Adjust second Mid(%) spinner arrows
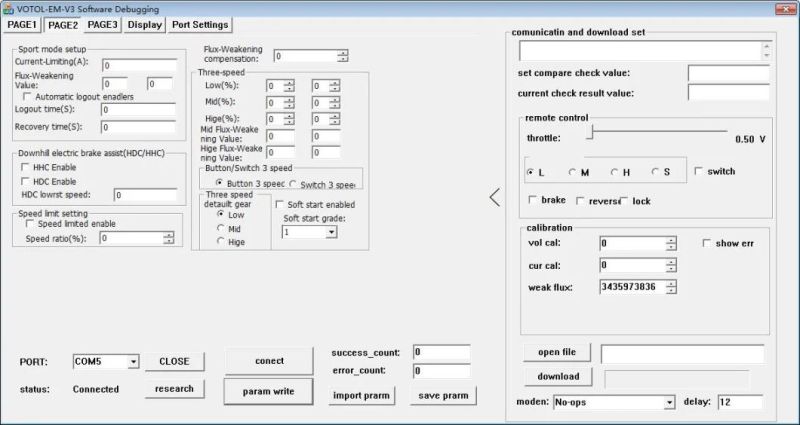The height and width of the screenshot is (425, 800). [335, 103]
